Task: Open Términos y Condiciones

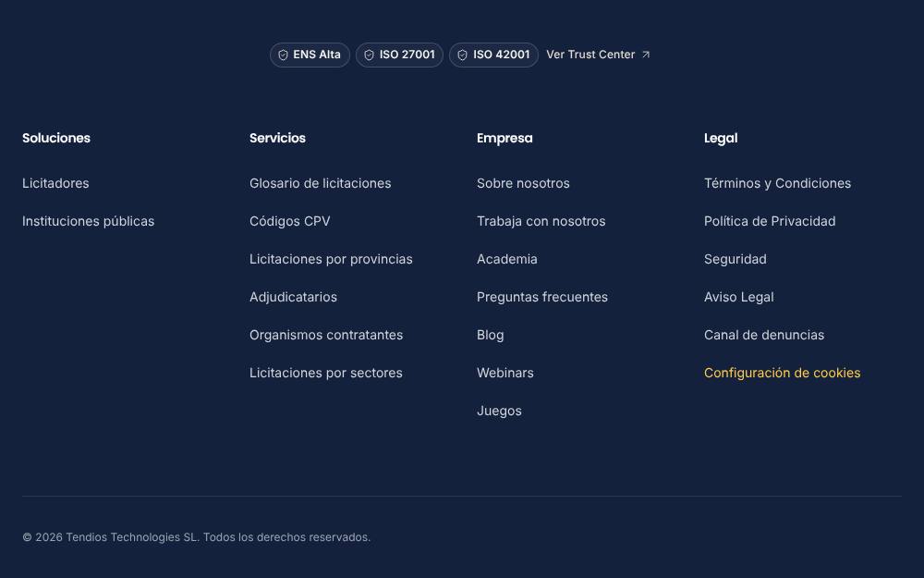Action: (x=777, y=183)
